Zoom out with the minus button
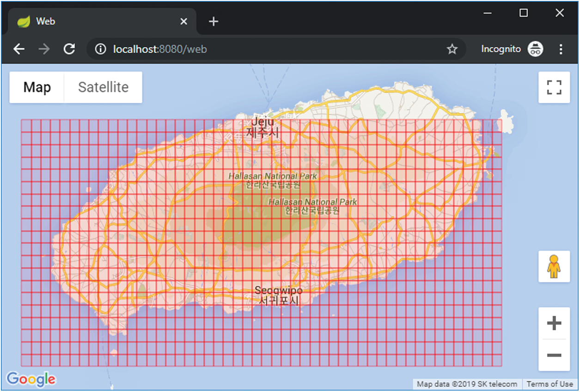 [554, 355]
